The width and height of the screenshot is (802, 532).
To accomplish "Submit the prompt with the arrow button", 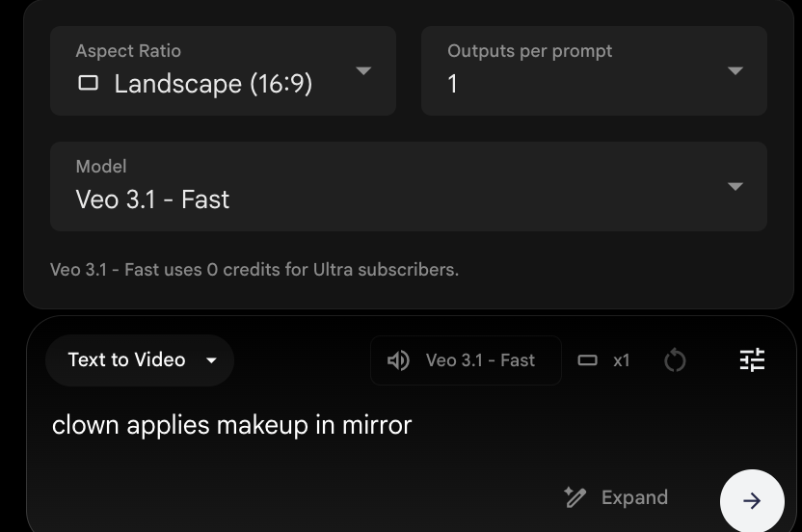I will [752, 501].
